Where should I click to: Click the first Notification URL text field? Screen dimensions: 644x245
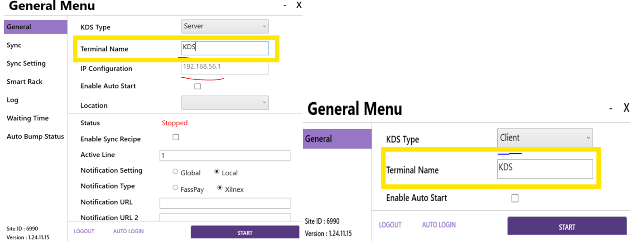[x=225, y=203]
